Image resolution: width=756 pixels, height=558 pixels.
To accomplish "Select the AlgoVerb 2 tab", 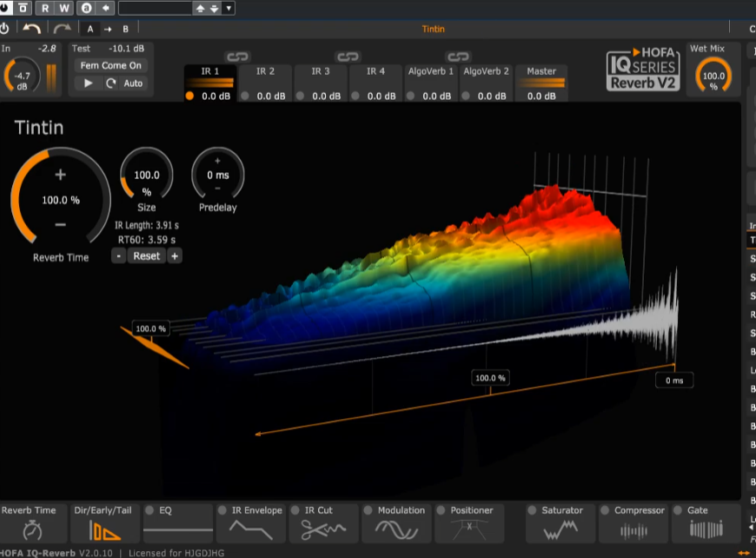I will [486, 71].
